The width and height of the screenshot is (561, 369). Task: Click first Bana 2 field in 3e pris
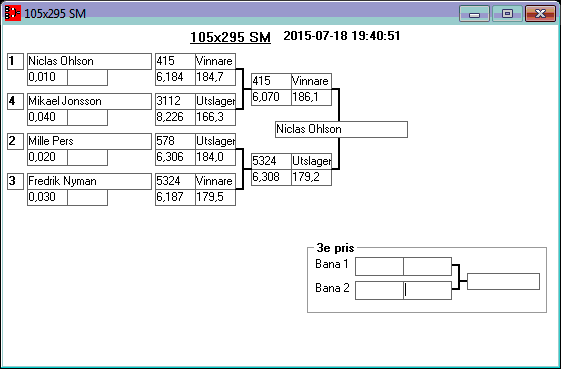pos(379,291)
